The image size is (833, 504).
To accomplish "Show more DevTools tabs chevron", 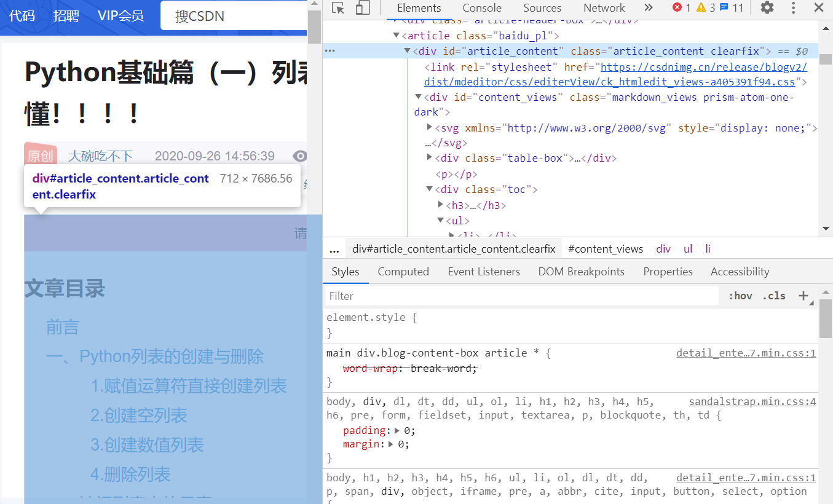I will tap(649, 8).
